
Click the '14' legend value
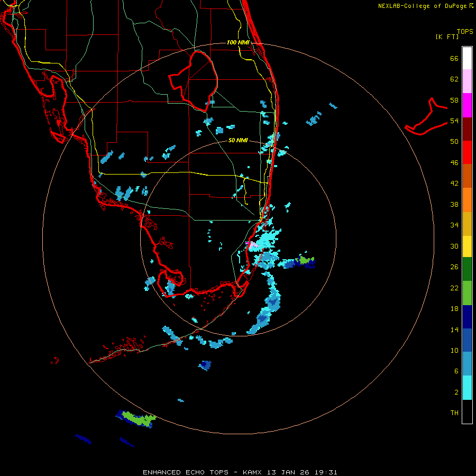click(454, 329)
